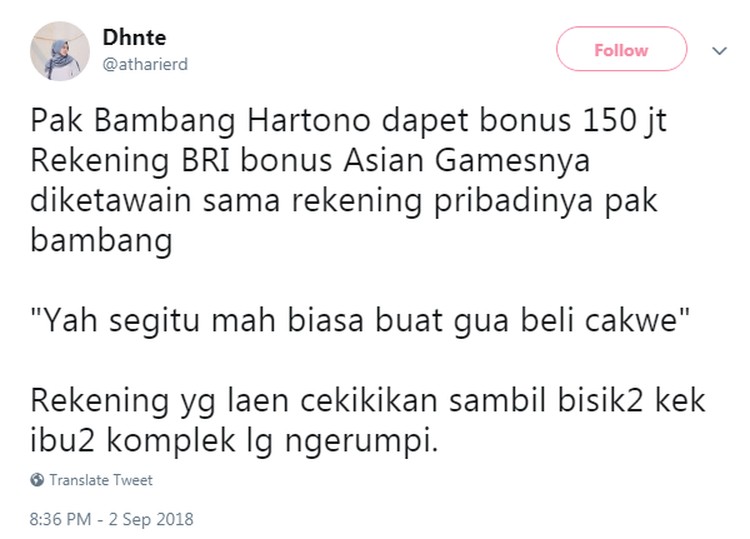The image size is (750, 539).
Task: Expand the tweet options chevron menu
Action: [x=719, y=51]
